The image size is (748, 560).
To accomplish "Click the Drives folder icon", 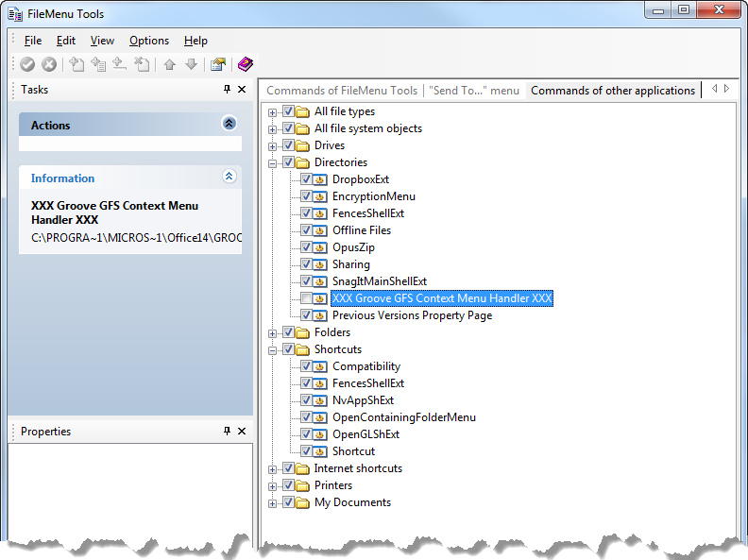I will tap(302, 145).
